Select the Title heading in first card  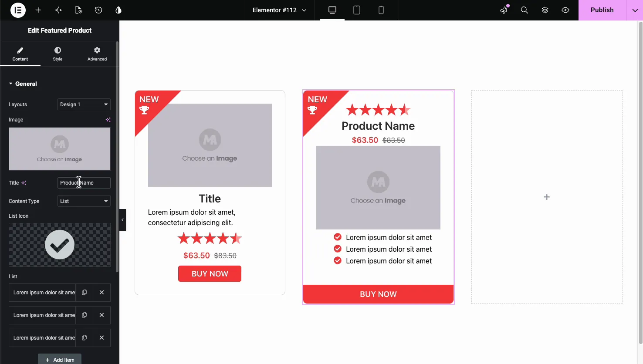pos(210,199)
